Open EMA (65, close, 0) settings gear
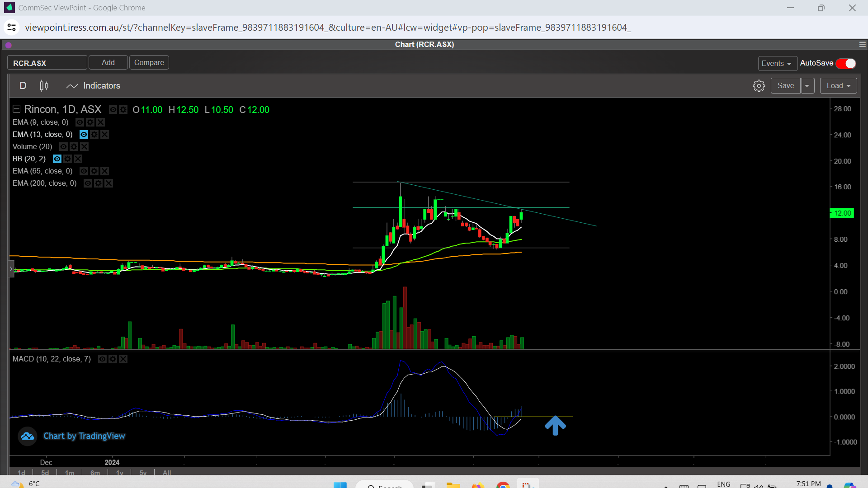The width and height of the screenshot is (868, 488). 94,171
